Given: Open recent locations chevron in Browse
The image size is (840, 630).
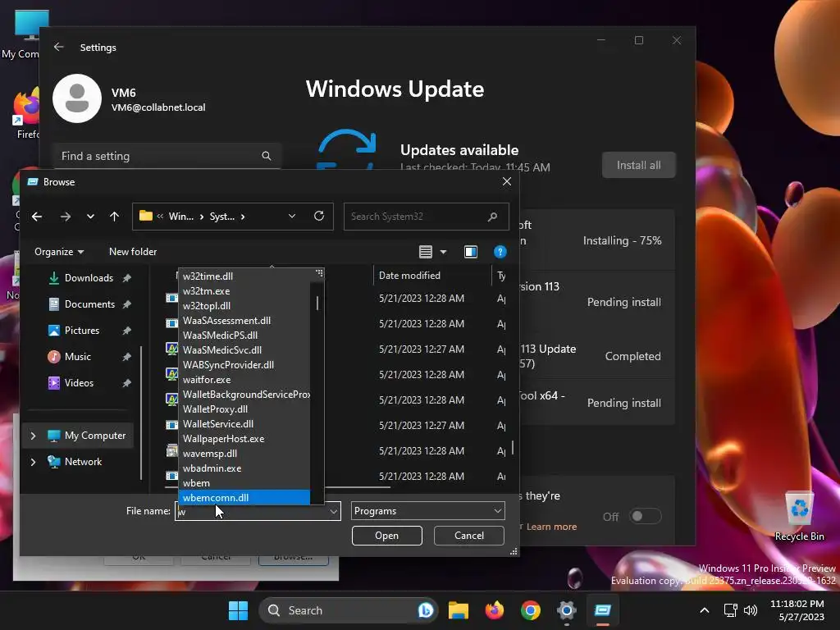Looking at the screenshot, I should click(x=90, y=217).
